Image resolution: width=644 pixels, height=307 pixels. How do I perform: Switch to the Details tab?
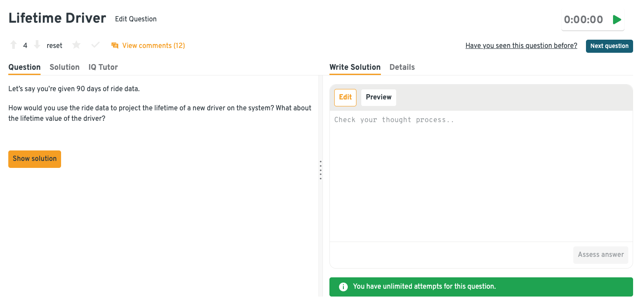(402, 67)
